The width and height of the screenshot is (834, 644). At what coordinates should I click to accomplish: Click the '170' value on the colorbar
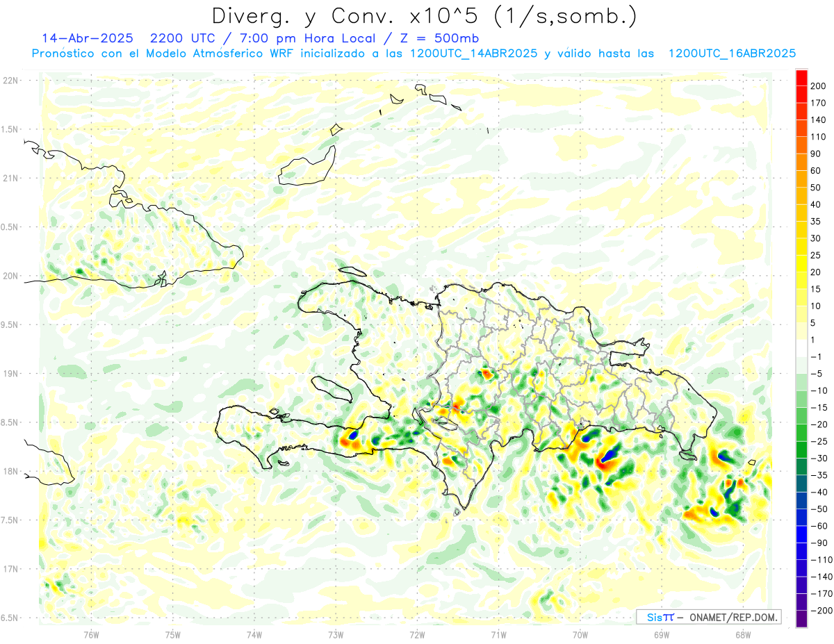pos(818,103)
